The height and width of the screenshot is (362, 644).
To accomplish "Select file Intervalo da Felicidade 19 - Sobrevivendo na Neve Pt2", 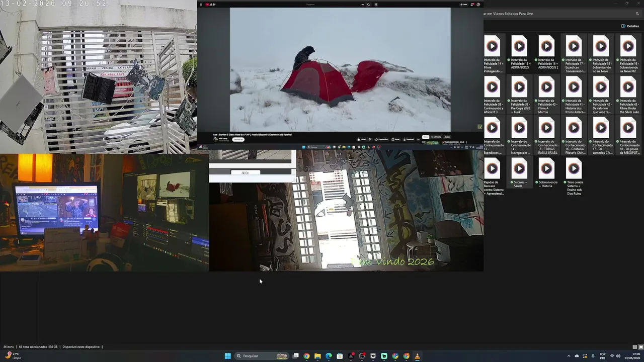I will click(628, 54).
